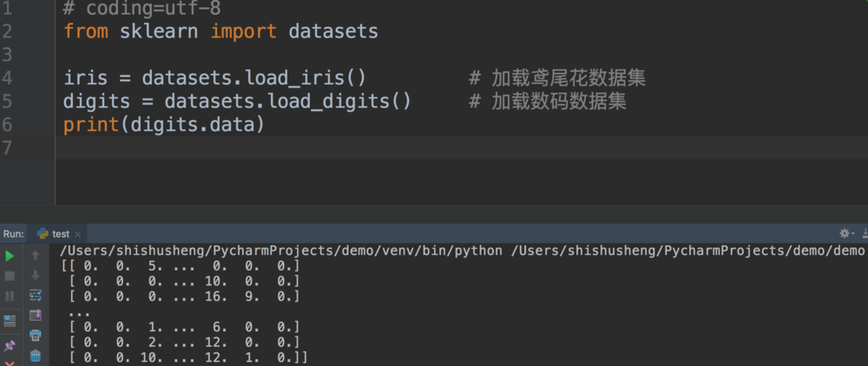Toggle scroll to end of output

tap(36, 316)
